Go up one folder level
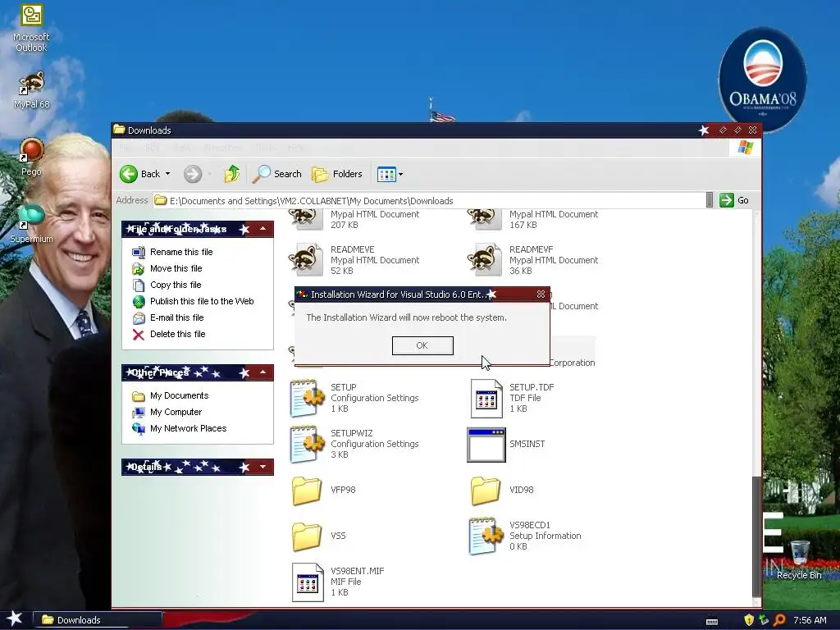 coord(232,174)
